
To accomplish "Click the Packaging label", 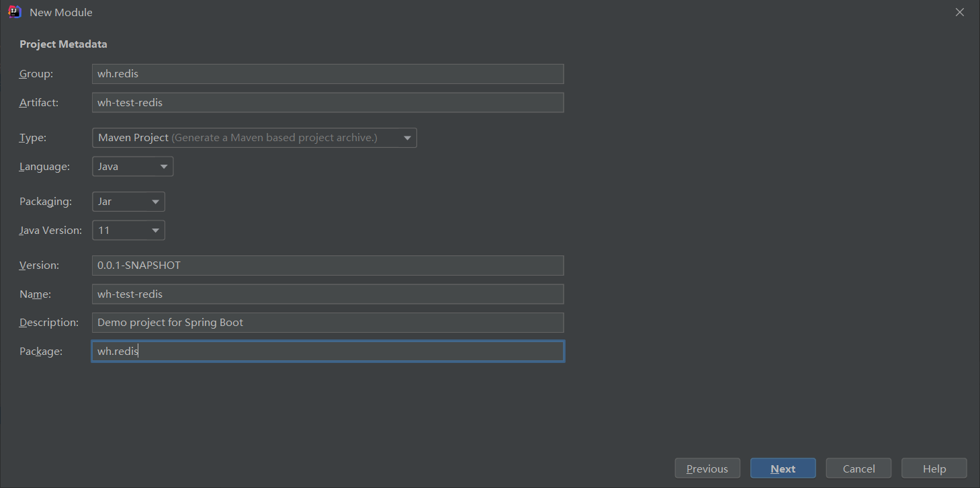I will click(46, 202).
